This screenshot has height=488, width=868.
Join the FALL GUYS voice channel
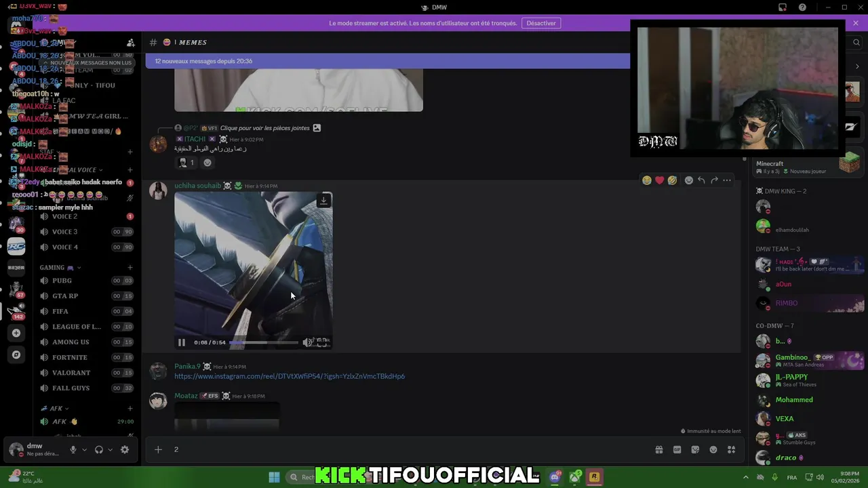pyautogui.click(x=86, y=388)
